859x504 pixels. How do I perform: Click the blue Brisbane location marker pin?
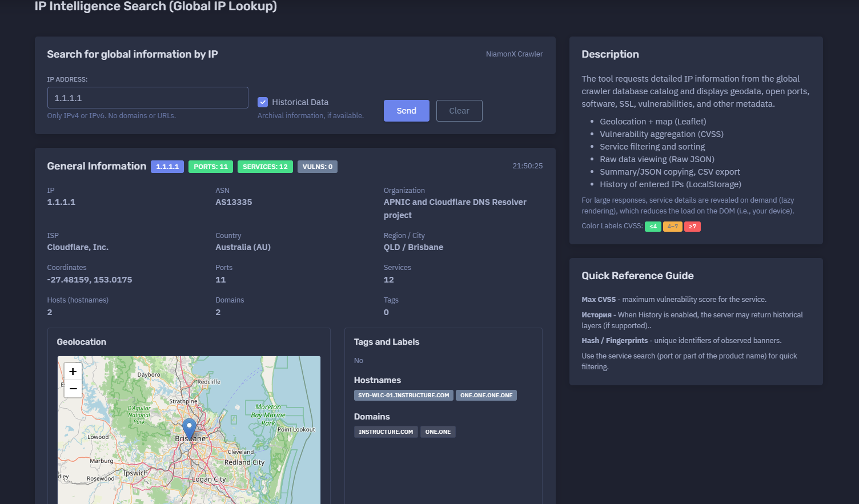[189, 429]
